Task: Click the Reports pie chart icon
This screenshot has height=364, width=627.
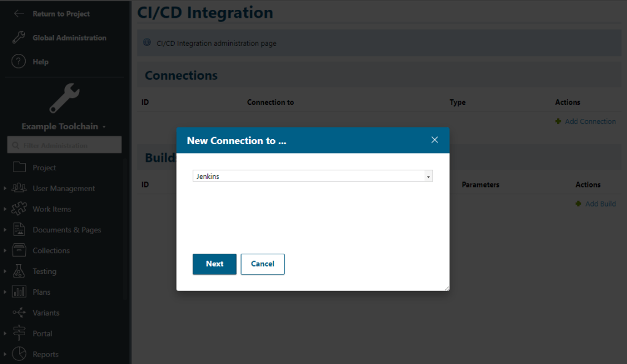Action: pos(19,354)
